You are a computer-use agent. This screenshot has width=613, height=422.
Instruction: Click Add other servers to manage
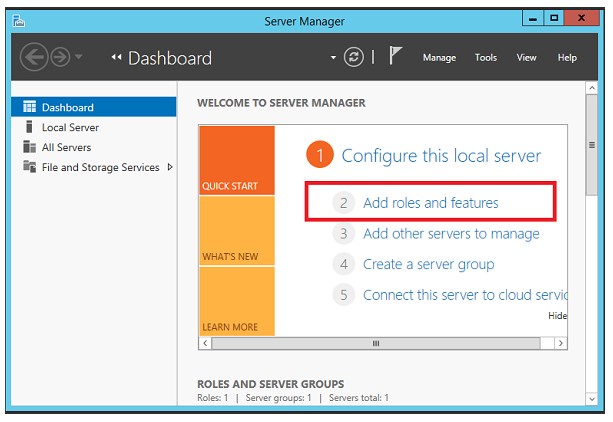coord(450,233)
